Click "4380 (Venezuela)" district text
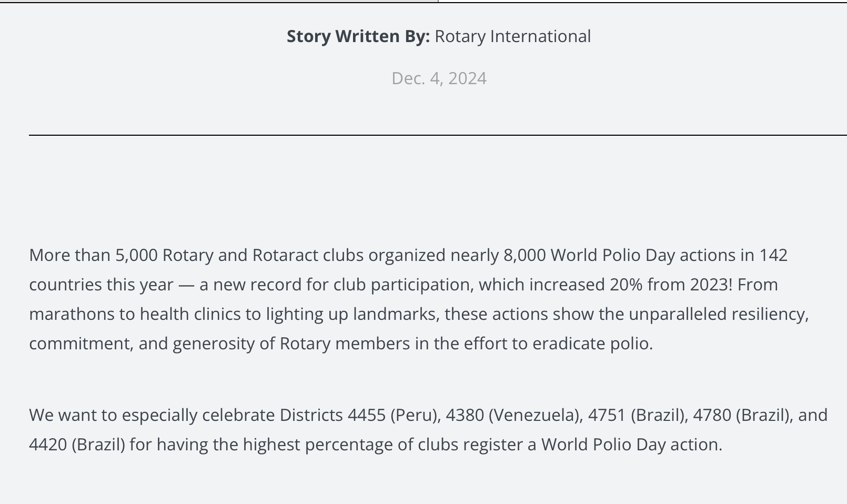Viewport: 847px width, 504px height. (x=514, y=415)
